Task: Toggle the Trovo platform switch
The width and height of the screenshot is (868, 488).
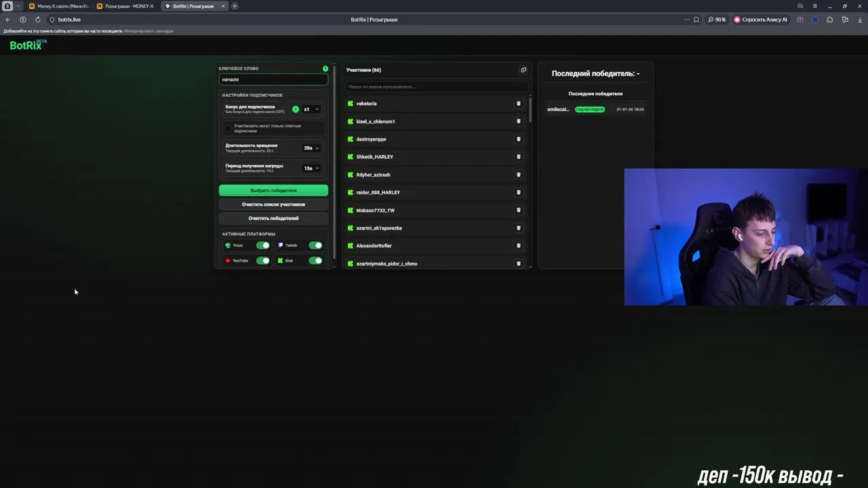Action: [x=263, y=245]
